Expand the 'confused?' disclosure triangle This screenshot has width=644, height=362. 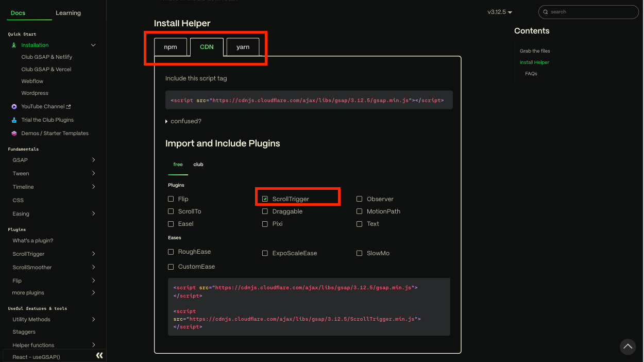coord(166,122)
